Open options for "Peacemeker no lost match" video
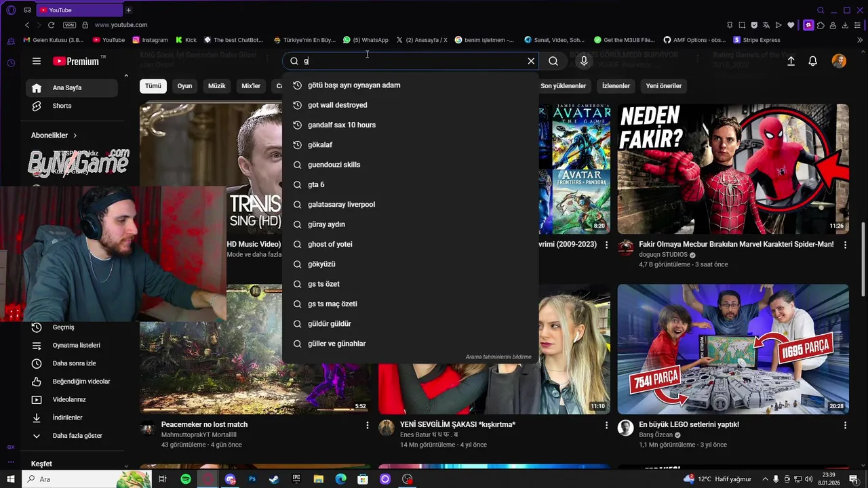The height and width of the screenshot is (488, 868). tap(368, 425)
